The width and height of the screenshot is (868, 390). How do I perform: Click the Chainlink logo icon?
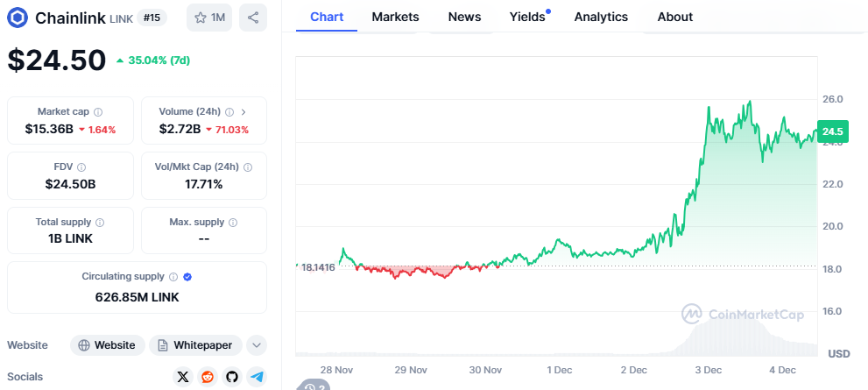pos(18,18)
